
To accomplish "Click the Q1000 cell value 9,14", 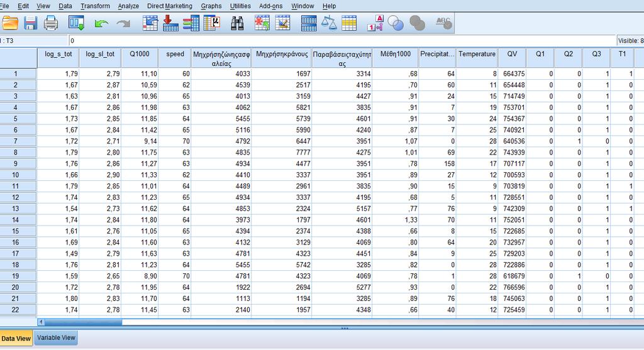I will tap(140, 141).
